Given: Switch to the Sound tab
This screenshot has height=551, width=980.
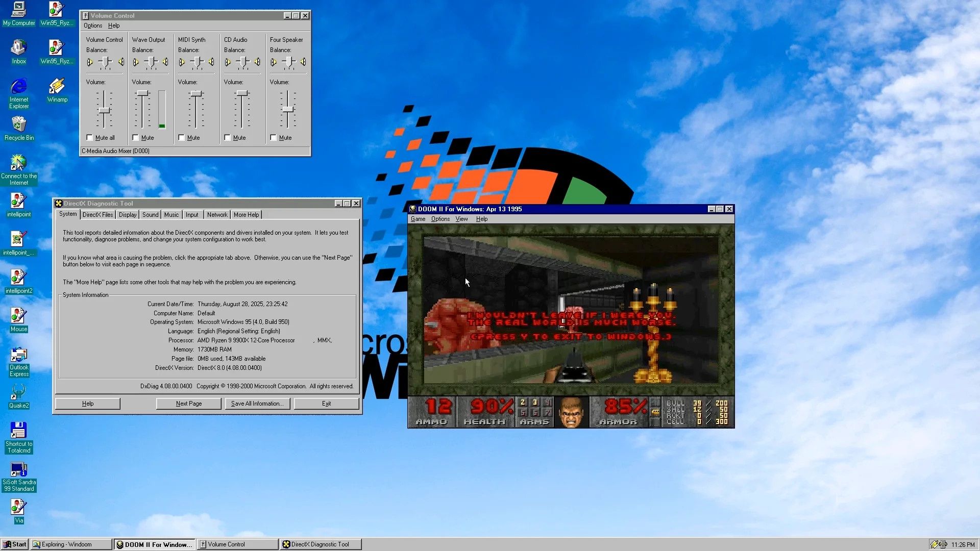Looking at the screenshot, I should point(150,215).
